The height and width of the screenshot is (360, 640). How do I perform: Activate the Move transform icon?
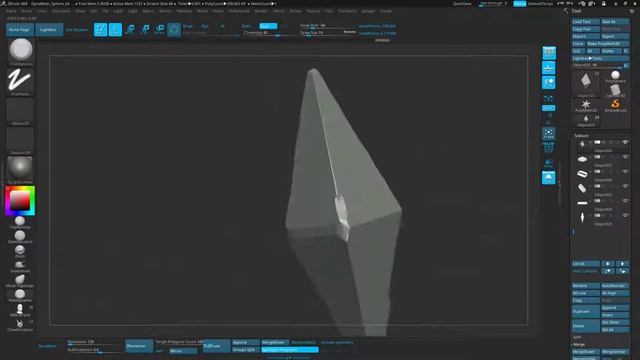pos(130,29)
